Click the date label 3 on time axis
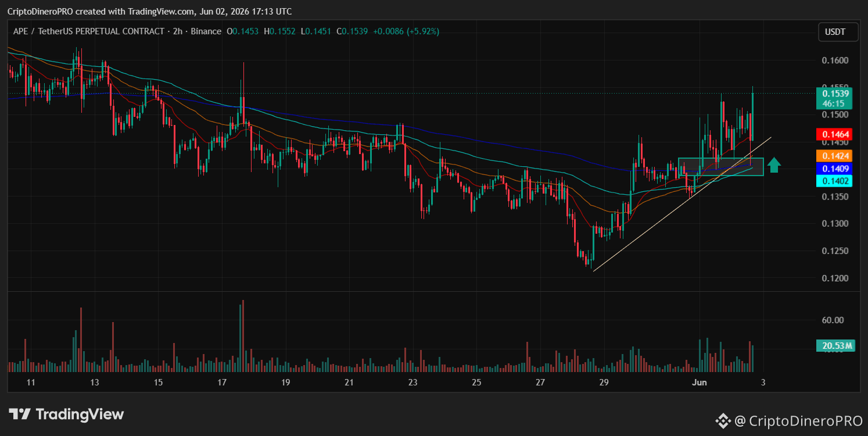 tap(763, 383)
